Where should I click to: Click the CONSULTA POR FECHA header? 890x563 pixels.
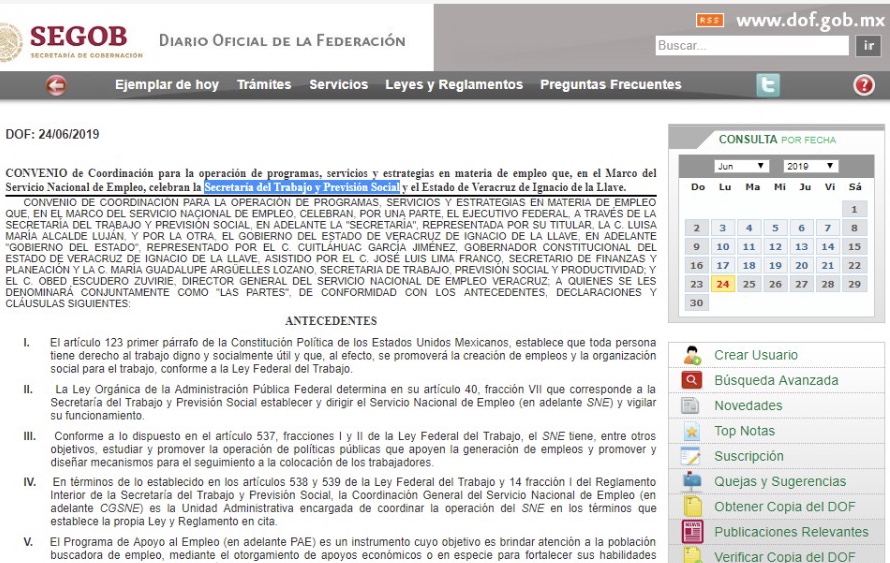777,140
